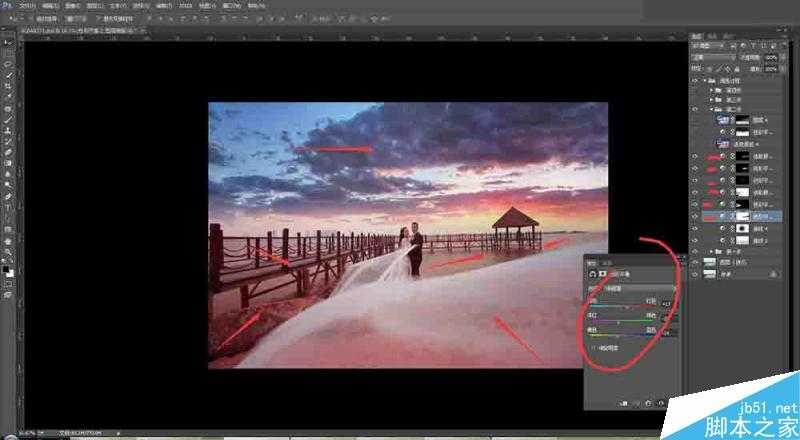The height and width of the screenshot is (440, 800).
Task: Click the Photoshop Ps logo icon
Action: (8, 5)
